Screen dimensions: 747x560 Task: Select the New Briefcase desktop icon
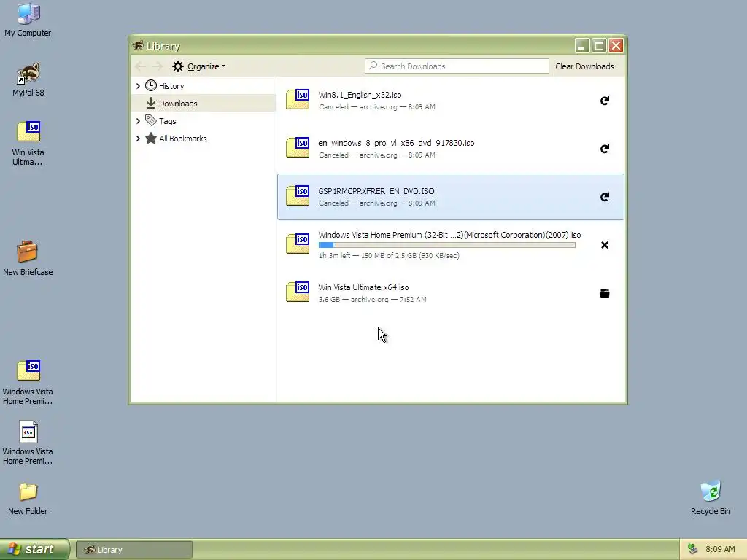click(x=28, y=259)
